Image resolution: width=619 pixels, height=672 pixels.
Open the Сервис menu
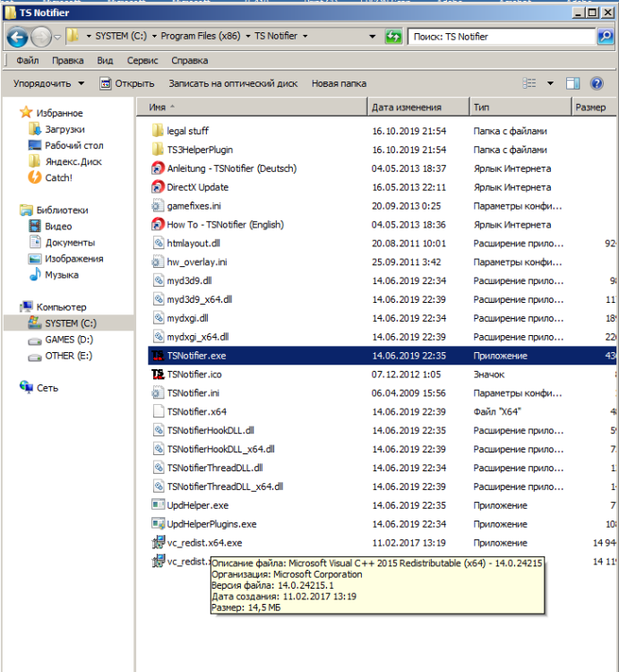coord(142,60)
